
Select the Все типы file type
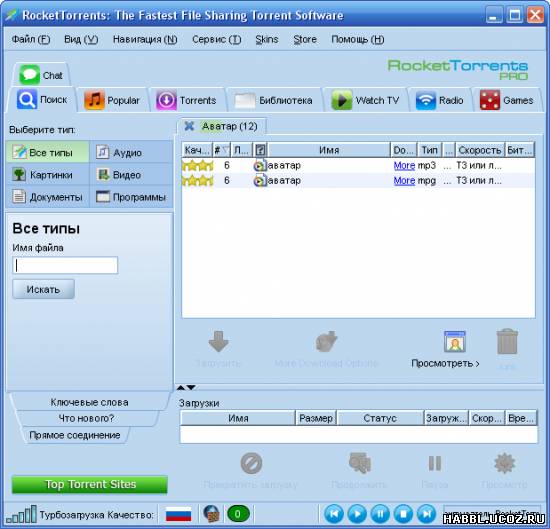point(47,152)
